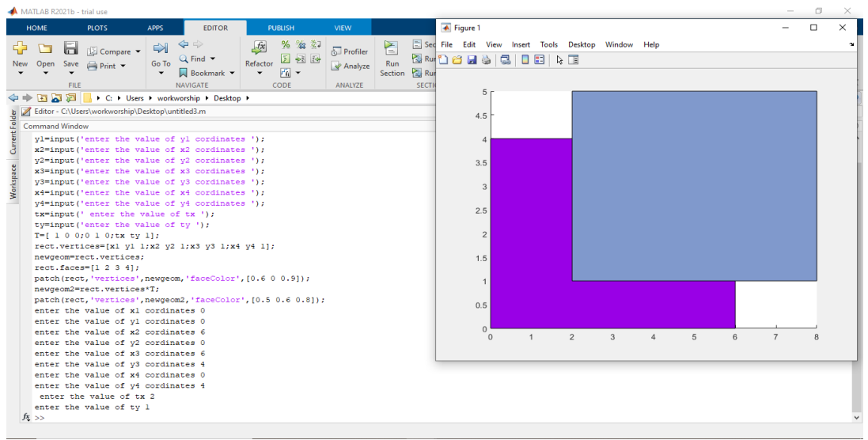
Task: Expand the Find dropdown arrow
Action: click(x=213, y=59)
